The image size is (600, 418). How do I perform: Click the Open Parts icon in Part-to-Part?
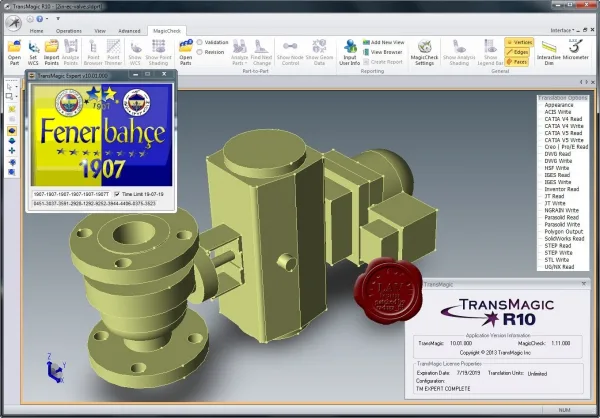click(186, 46)
